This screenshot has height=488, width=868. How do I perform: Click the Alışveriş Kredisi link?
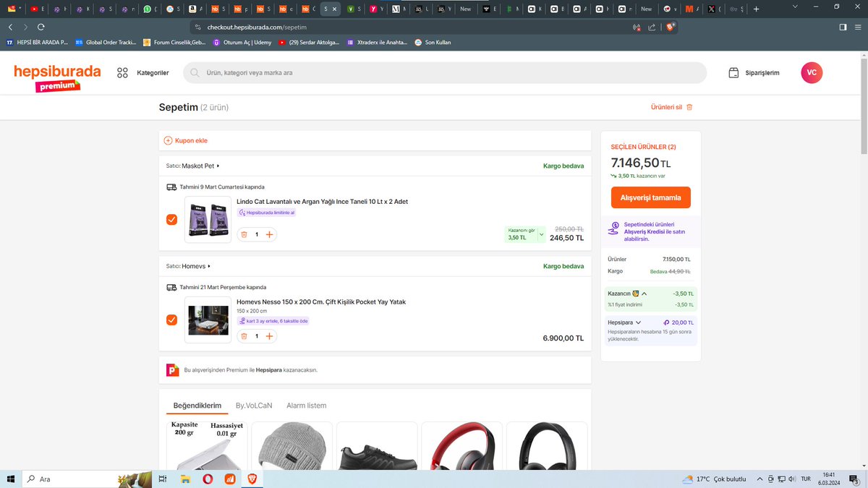coord(643,231)
